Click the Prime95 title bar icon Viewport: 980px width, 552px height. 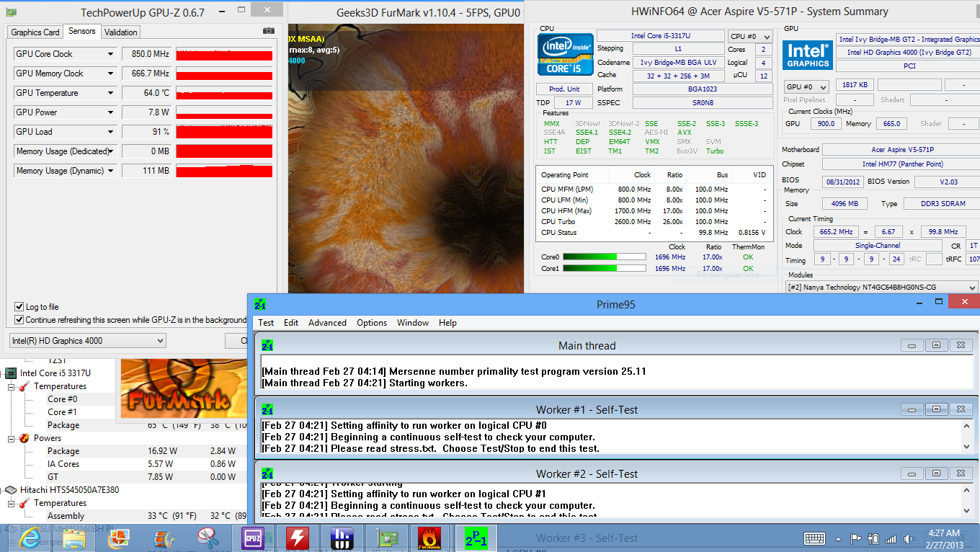tap(261, 304)
